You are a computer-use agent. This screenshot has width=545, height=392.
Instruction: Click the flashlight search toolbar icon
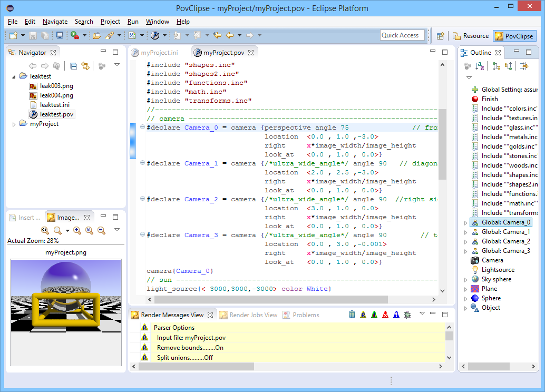pos(110,35)
